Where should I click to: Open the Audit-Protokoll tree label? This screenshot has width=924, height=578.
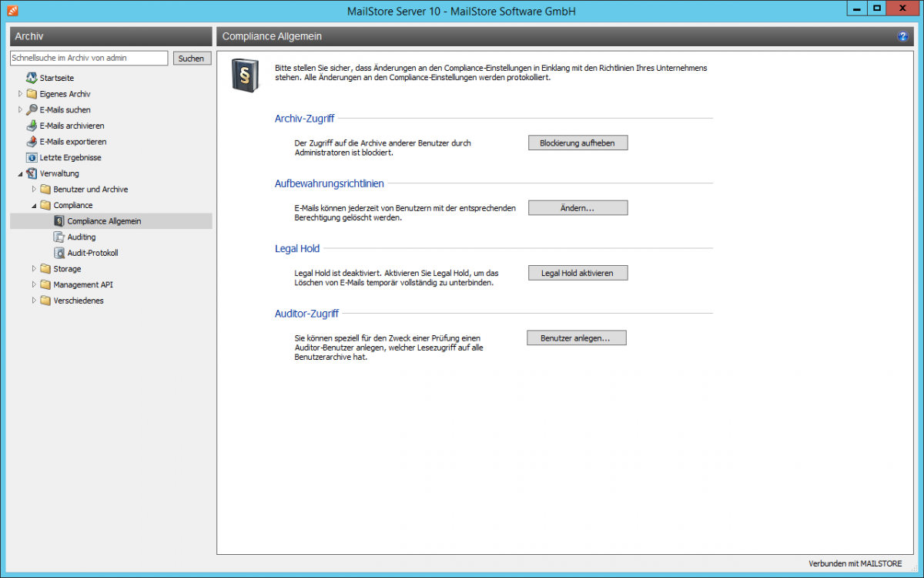pyautogui.click(x=92, y=253)
